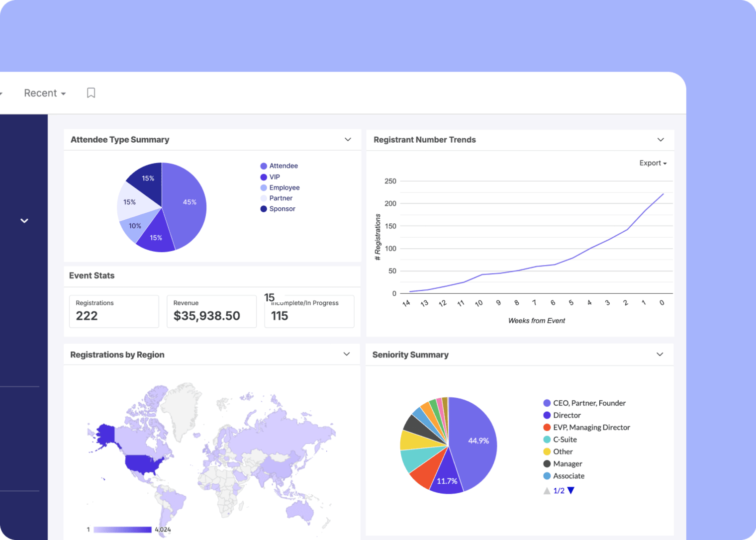
Task: Click the bookmark icon next to Recent
Action: [x=91, y=92]
